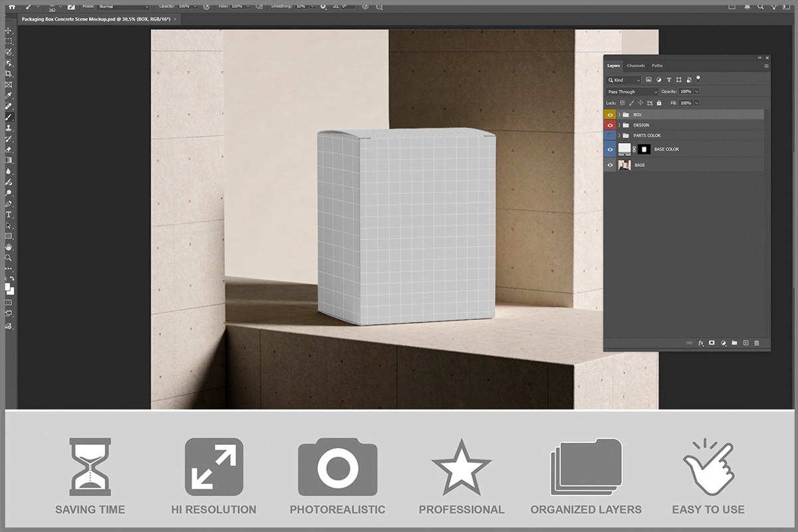Hide the BOX group

(610, 114)
